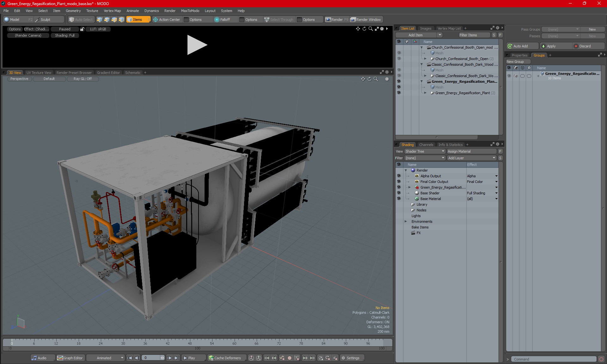Go to last frame
This screenshot has width=607, height=364.
177,358
